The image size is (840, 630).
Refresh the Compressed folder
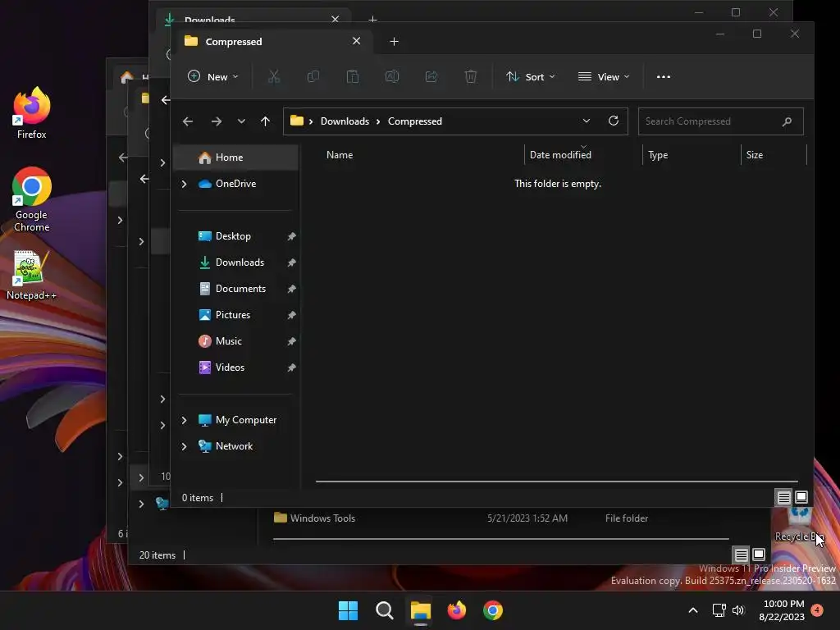click(x=614, y=121)
